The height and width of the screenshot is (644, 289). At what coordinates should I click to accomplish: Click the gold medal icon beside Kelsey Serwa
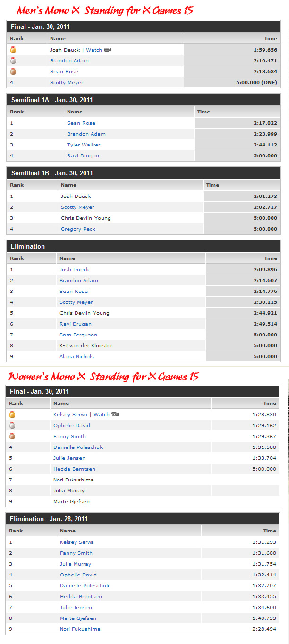point(13,414)
